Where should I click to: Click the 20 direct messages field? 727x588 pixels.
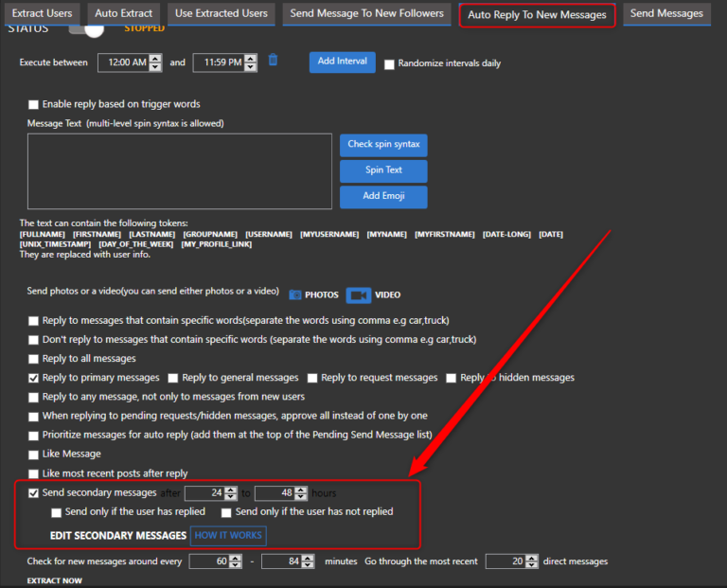coord(505,561)
